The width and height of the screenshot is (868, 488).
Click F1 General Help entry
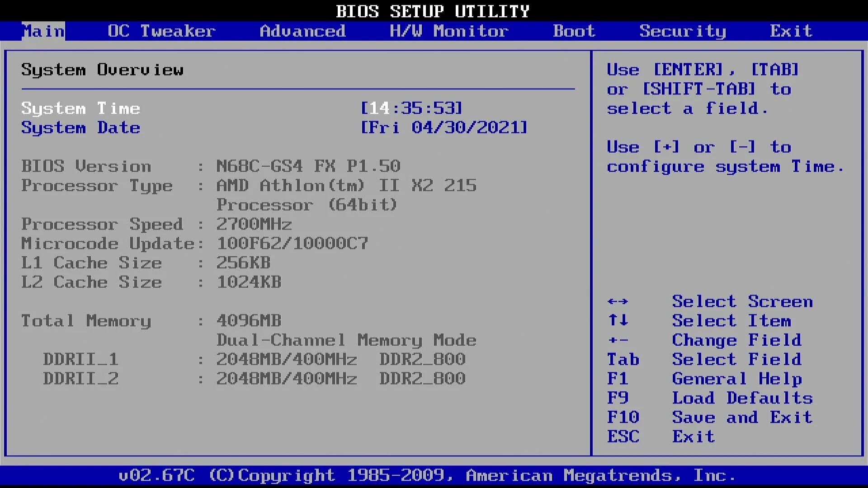[737, 379]
